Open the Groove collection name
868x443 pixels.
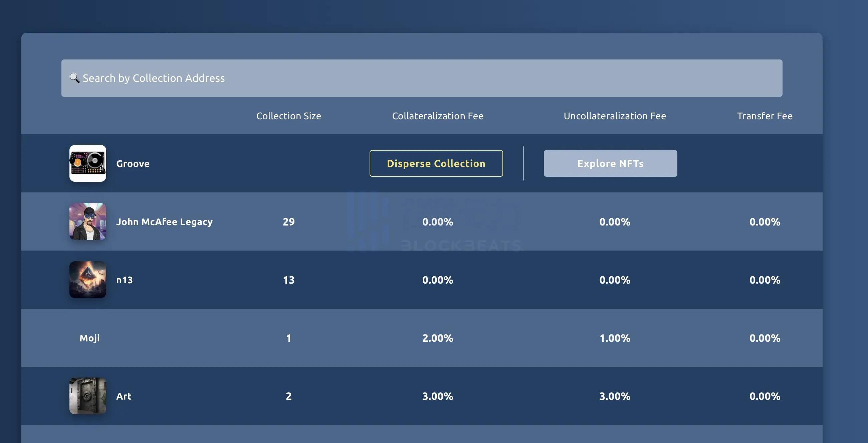pyautogui.click(x=133, y=164)
